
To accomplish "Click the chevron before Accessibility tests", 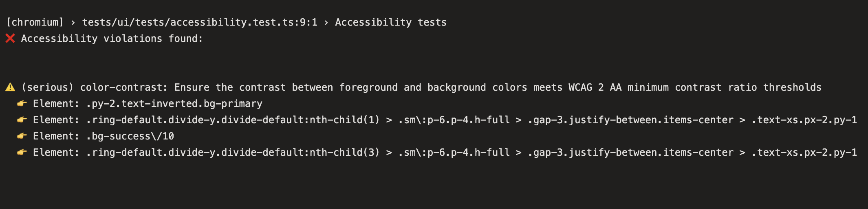I will coord(326,22).
